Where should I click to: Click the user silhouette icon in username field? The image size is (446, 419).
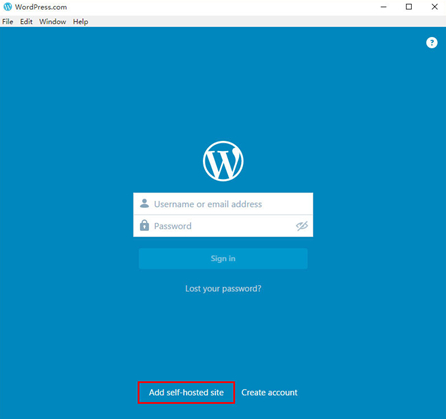click(x=144, y=203)
